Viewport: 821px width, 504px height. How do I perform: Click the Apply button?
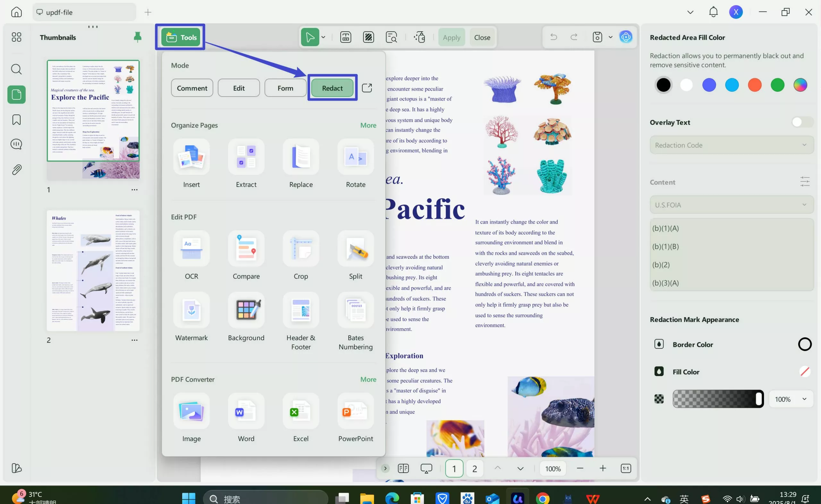pos(451,37)
